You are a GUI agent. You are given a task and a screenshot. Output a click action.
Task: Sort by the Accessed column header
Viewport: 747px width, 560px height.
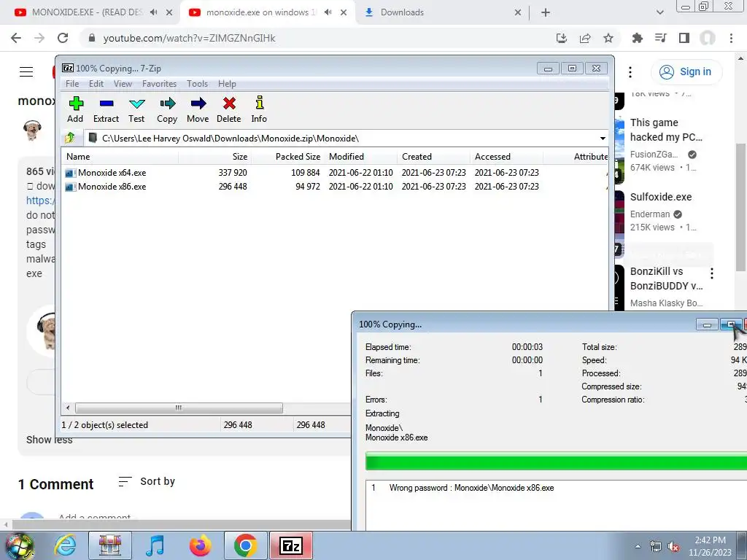point(506,157)
